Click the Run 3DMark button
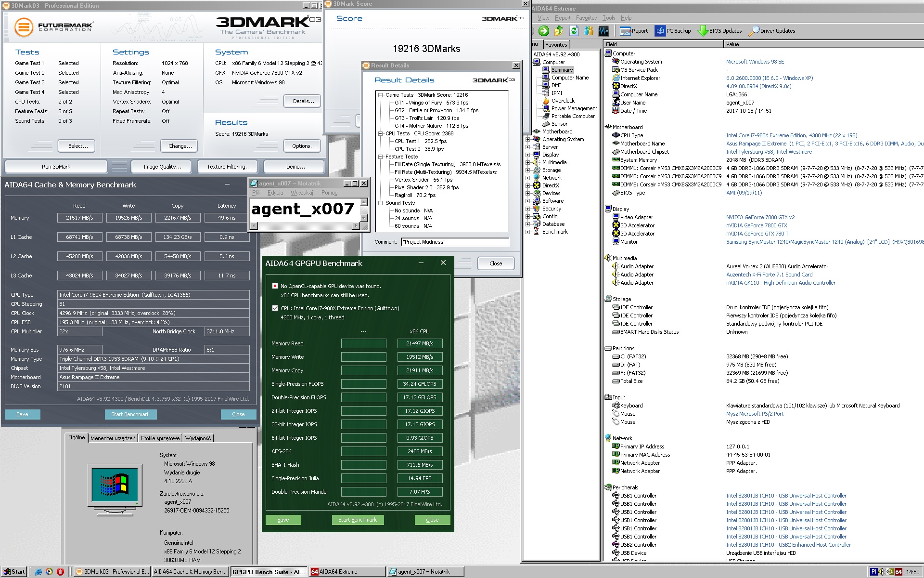Viewport: 924px width, 578px height. 56,167
